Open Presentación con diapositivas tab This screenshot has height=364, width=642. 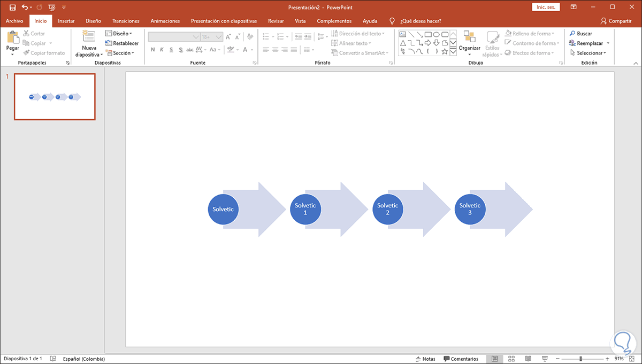(x=224, y=21)
